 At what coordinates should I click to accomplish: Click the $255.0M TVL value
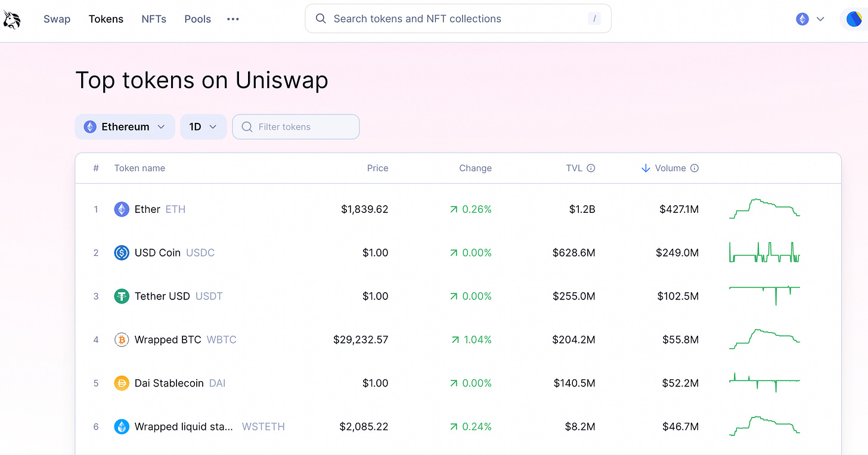click(574, 296)
